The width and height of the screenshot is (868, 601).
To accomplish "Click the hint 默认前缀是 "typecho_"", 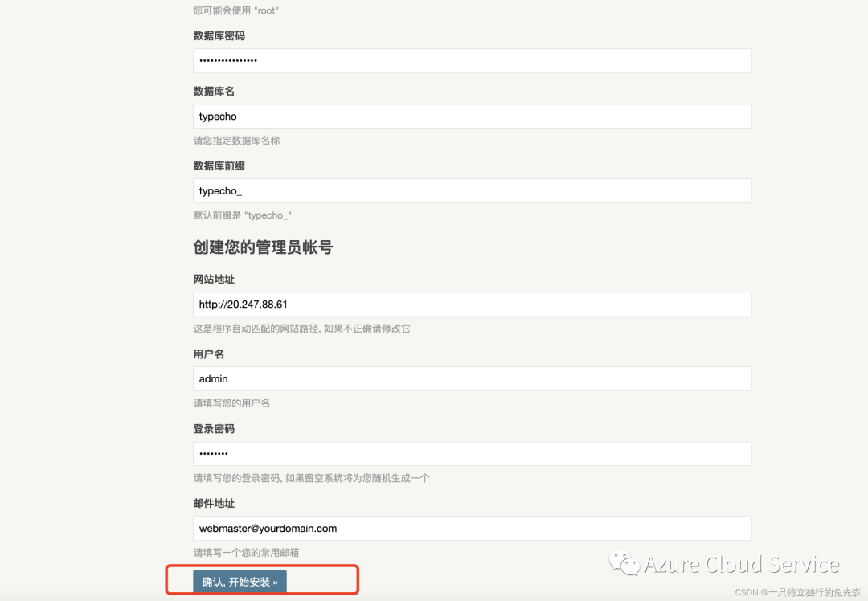I will (243, 215).
